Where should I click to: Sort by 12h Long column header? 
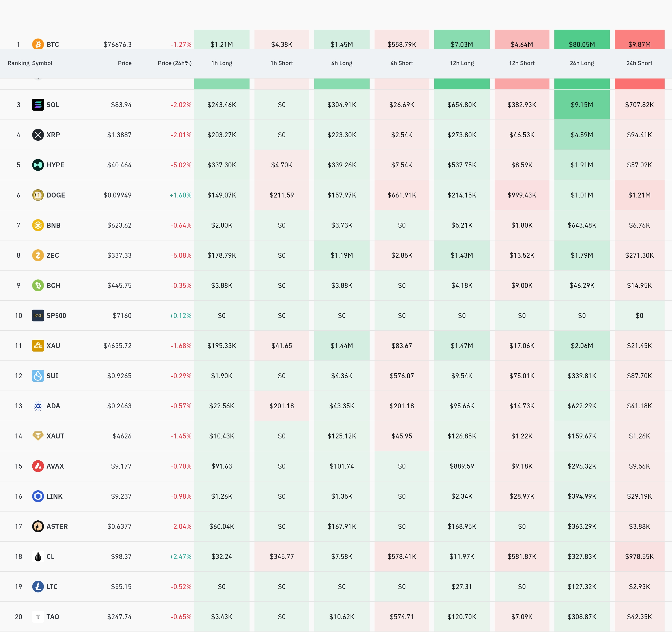tap(462, 63)
